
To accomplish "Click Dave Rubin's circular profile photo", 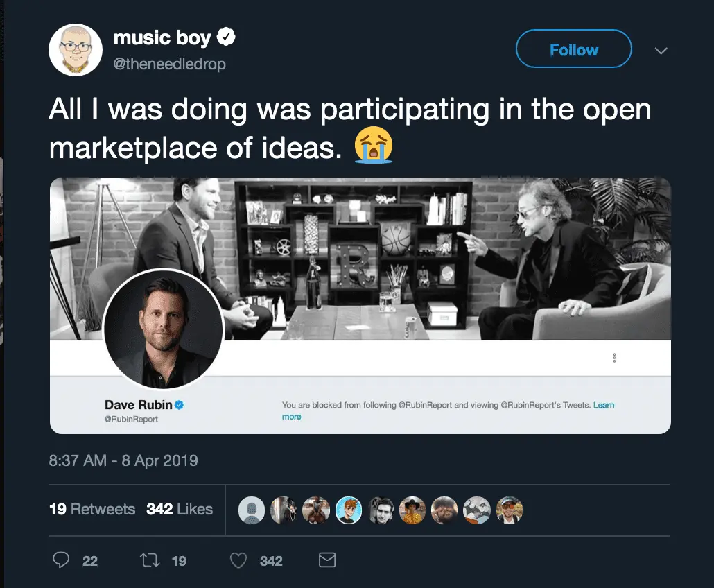I will pos(163,329).
